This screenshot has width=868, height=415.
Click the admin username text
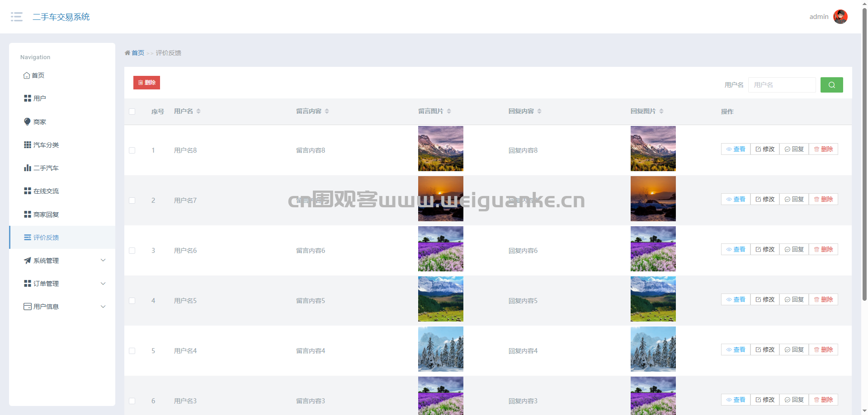(x=819, y=17)
